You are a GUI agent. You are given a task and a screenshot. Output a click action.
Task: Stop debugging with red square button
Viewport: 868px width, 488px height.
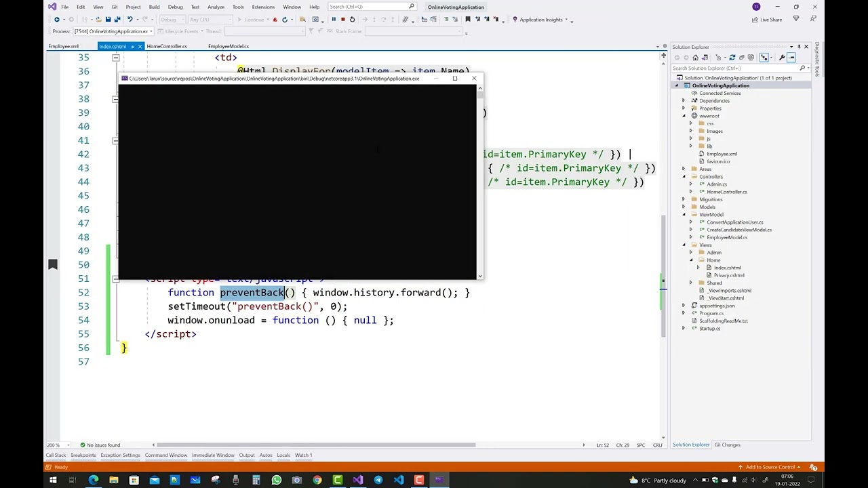342,20
